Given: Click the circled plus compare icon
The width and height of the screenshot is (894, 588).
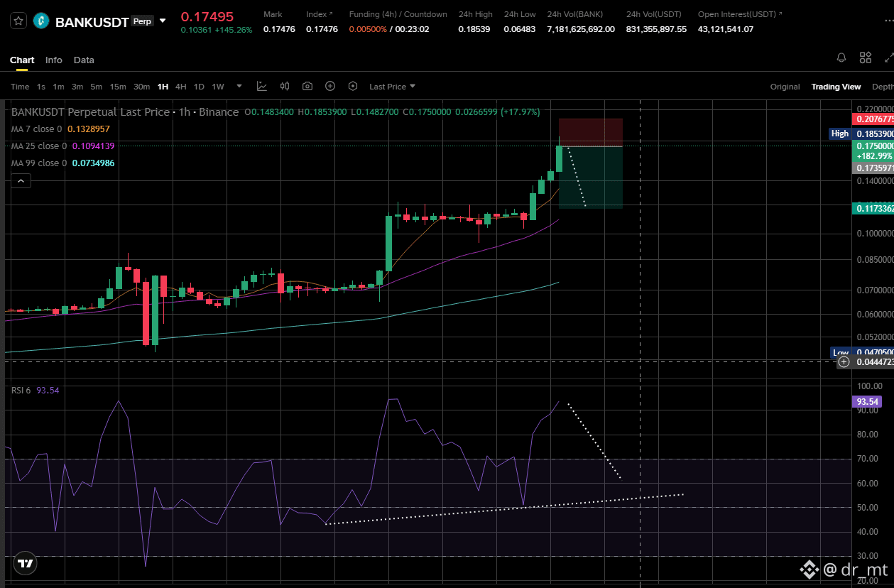Looking at the screenshot, I should [330, 86].
